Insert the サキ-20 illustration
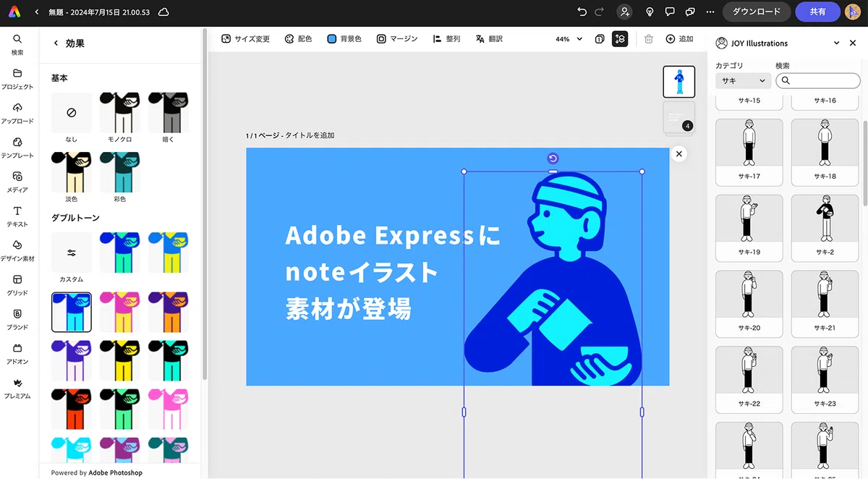Image resolution: width=868 pixels, height=479 pixels. point(749,304)
